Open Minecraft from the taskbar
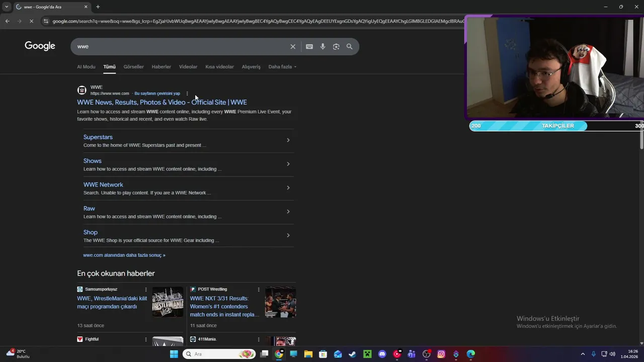 [x=367, y=354]
